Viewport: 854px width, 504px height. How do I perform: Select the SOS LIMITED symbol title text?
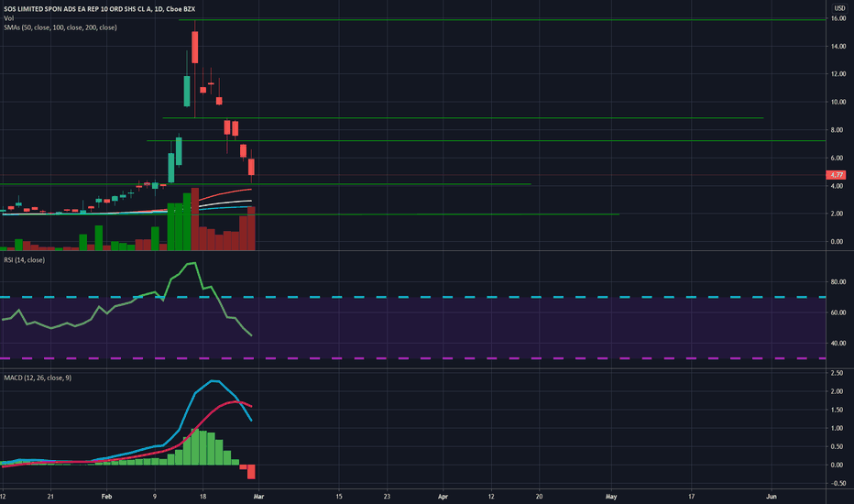[x=99, y=9]
